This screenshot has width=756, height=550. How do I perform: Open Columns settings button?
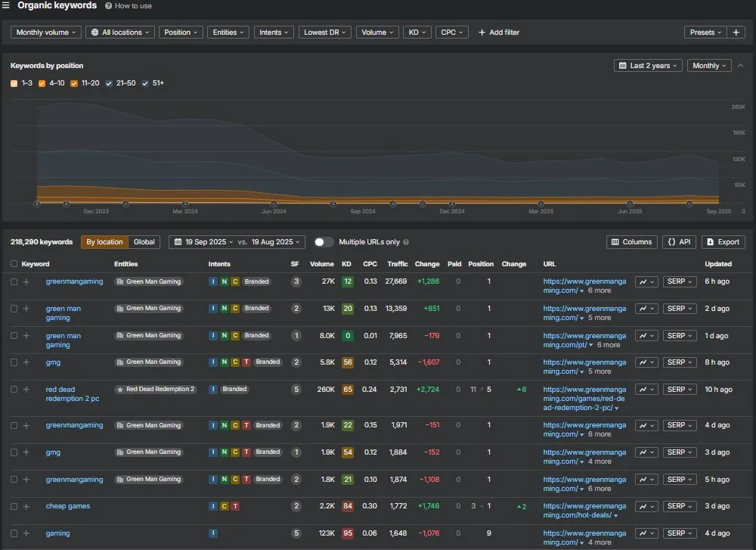[631, 242]
